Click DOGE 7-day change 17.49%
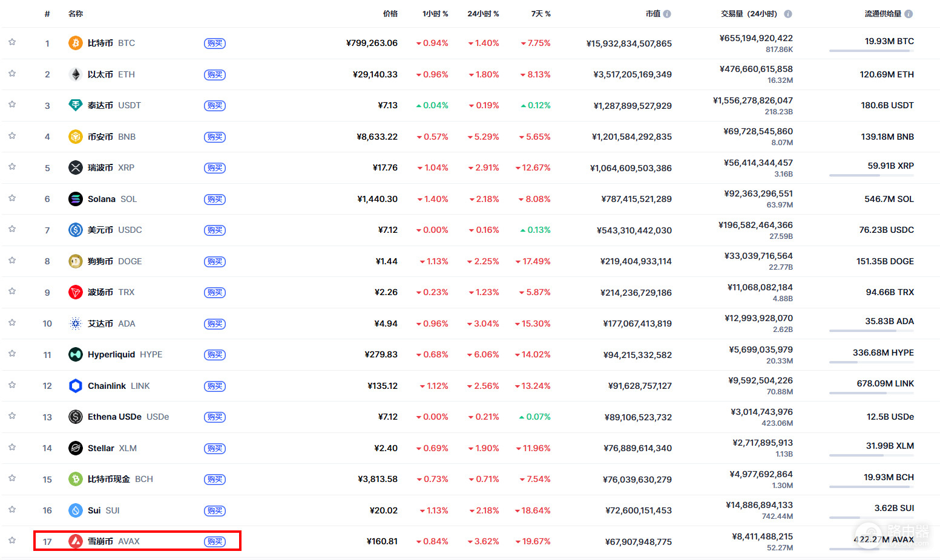Image resolution: width=940 pixels, height=560 pixels. tap(533, 261)
